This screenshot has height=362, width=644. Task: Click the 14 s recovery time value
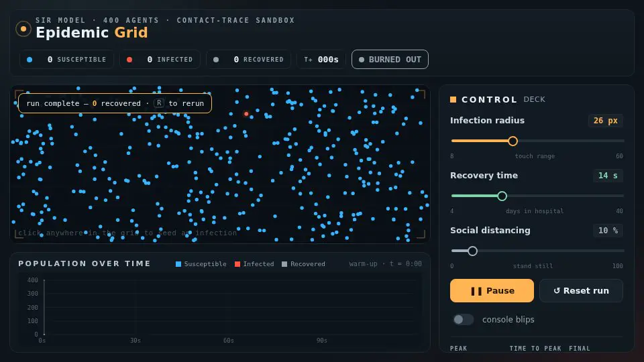[608, 176]
